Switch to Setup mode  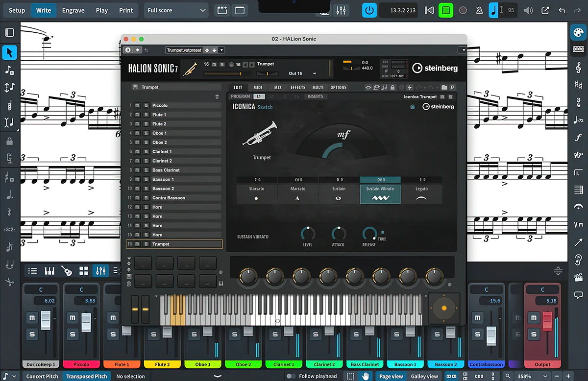17,10
